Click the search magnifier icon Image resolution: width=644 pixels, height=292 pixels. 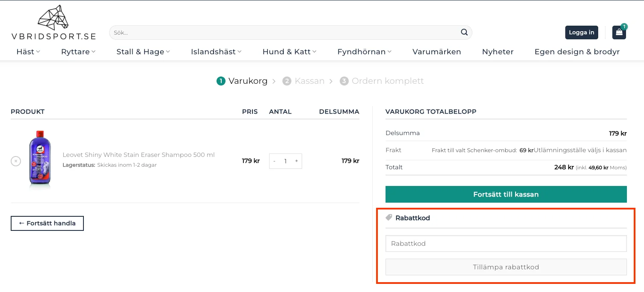[464, 32]
